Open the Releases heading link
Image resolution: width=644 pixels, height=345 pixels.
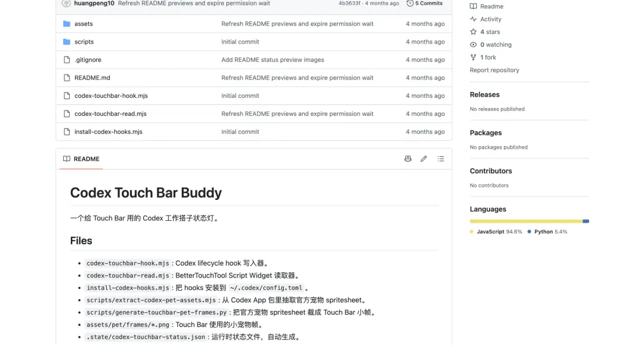(x=485, y=94)
